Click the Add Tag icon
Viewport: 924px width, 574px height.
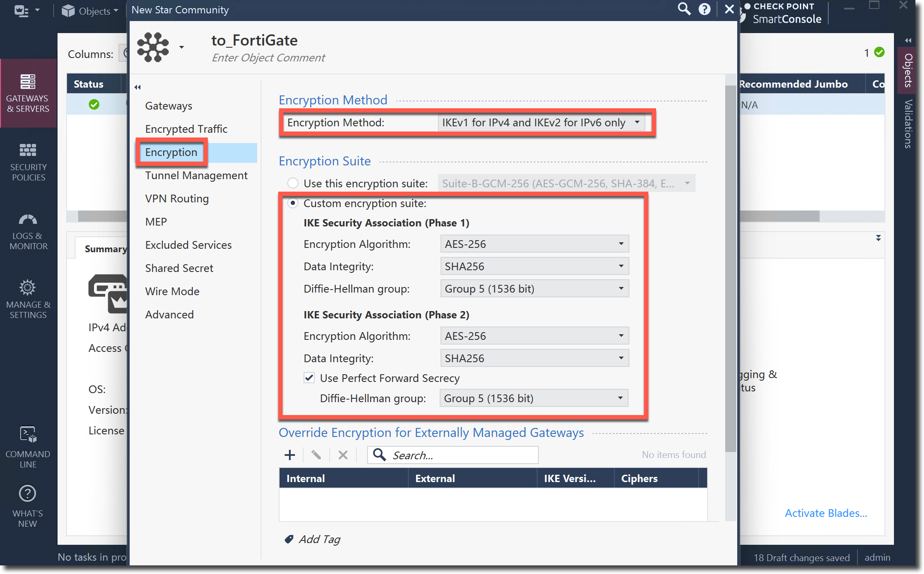click(289, 539)
